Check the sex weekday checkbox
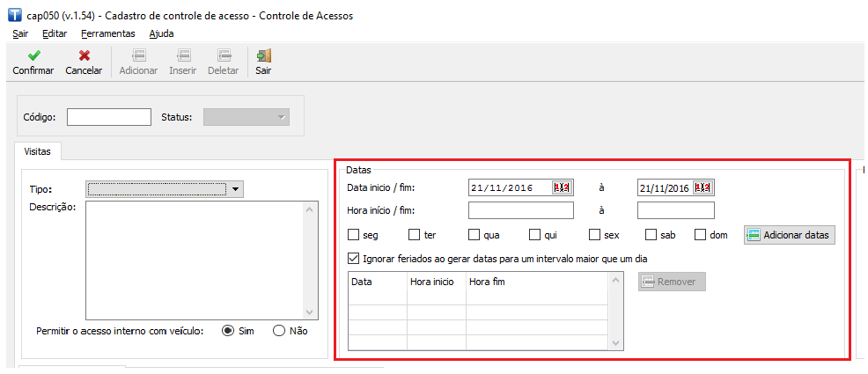868x374 pixels. click(x=595, y=235)
